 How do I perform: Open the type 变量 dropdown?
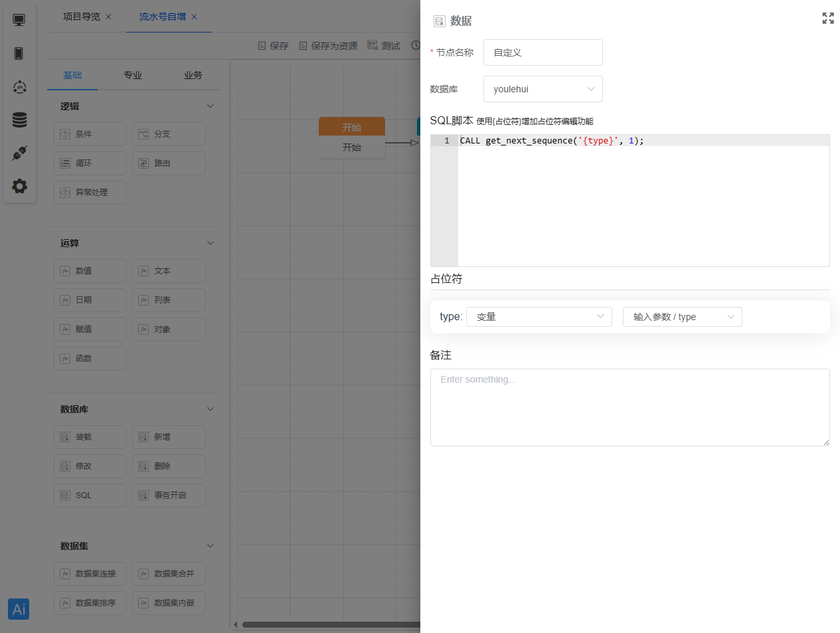(539, 317)
